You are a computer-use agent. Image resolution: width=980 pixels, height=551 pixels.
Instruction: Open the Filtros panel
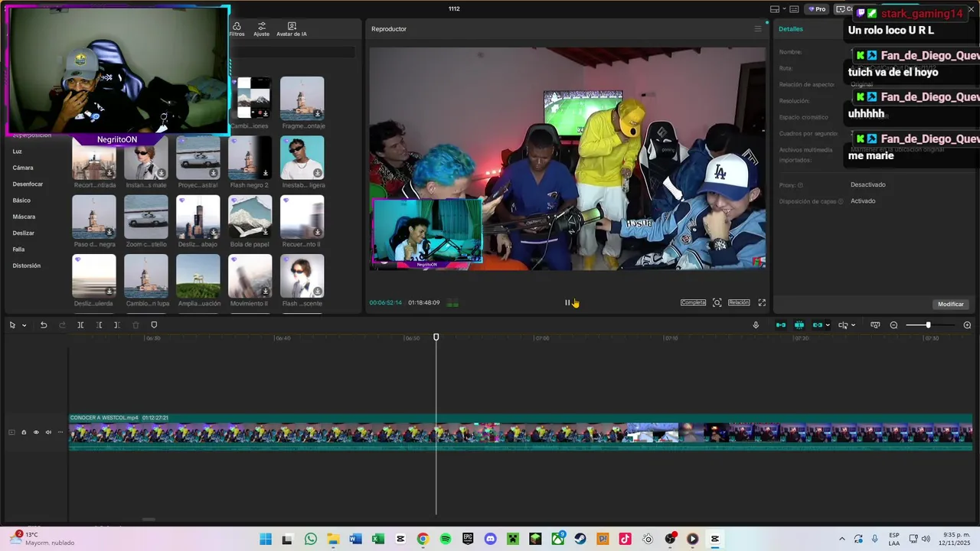pyautogui.click(x=237, y=29)
